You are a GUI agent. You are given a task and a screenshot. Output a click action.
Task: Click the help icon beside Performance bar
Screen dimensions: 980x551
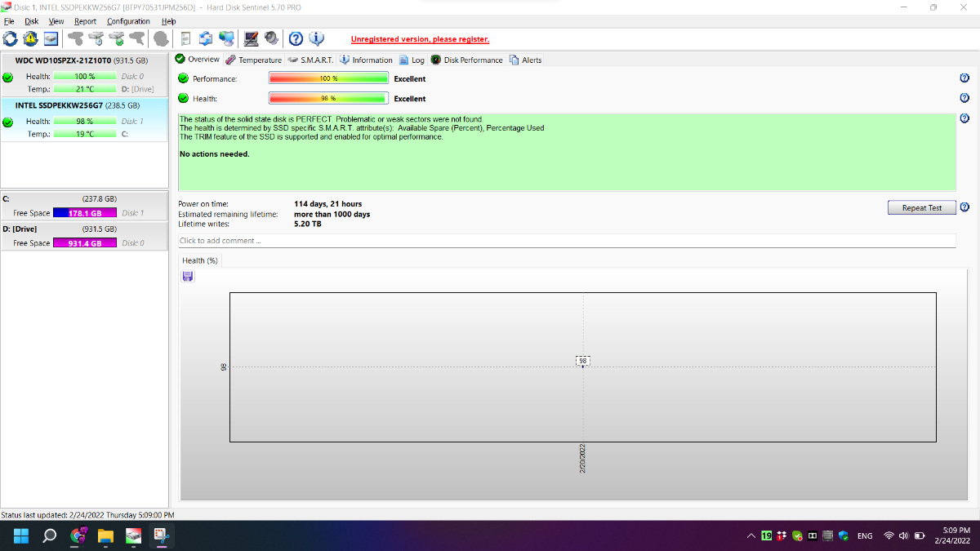coord(964,78)
